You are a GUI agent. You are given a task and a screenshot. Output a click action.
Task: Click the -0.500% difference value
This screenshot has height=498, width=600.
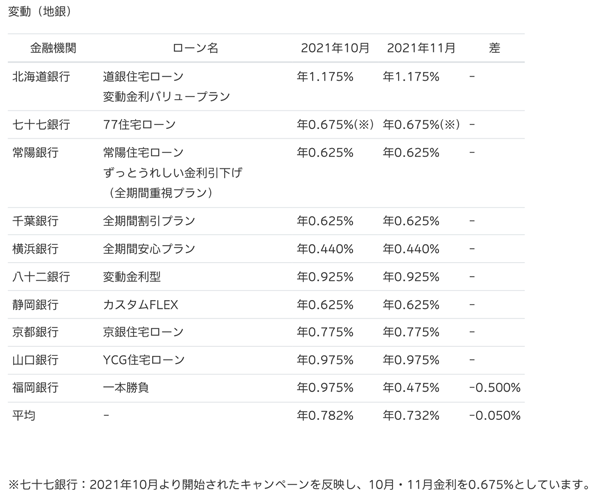click(495, 388)
